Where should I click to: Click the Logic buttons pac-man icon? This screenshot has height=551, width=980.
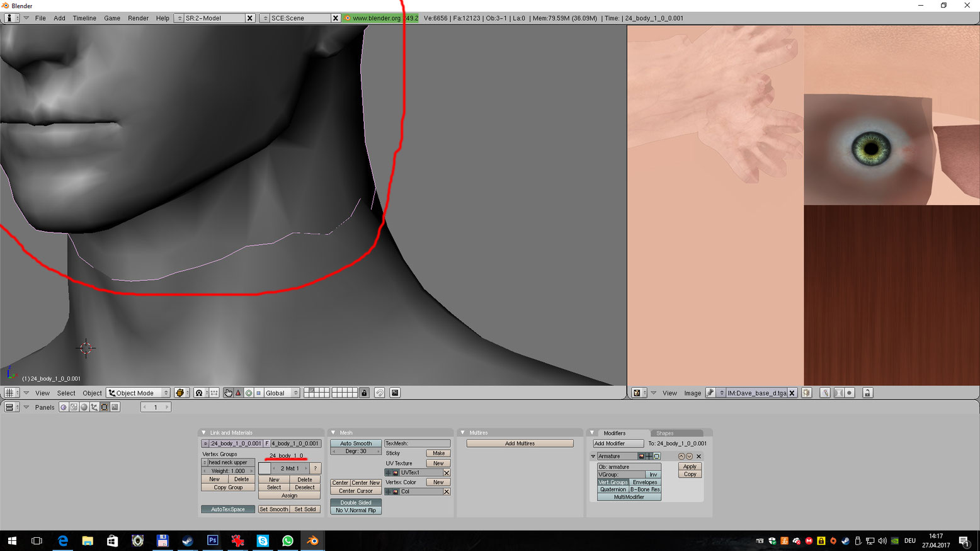(x=62, y=407)
